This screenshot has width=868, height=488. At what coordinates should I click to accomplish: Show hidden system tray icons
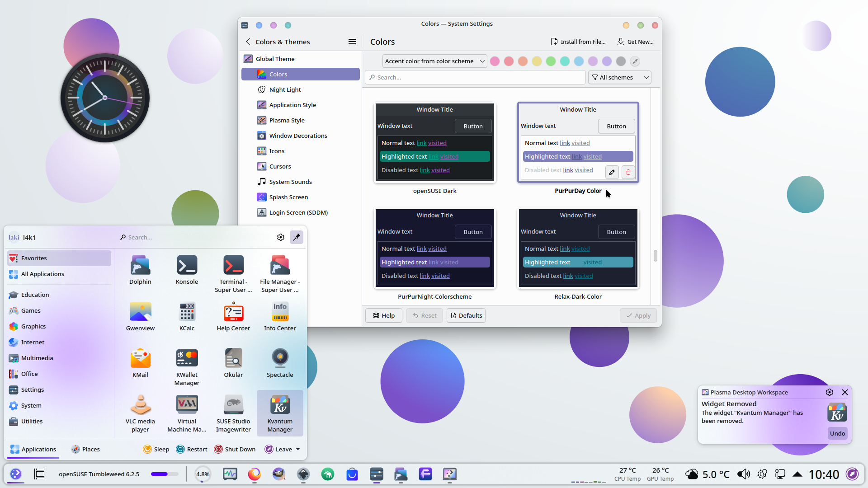797,474
